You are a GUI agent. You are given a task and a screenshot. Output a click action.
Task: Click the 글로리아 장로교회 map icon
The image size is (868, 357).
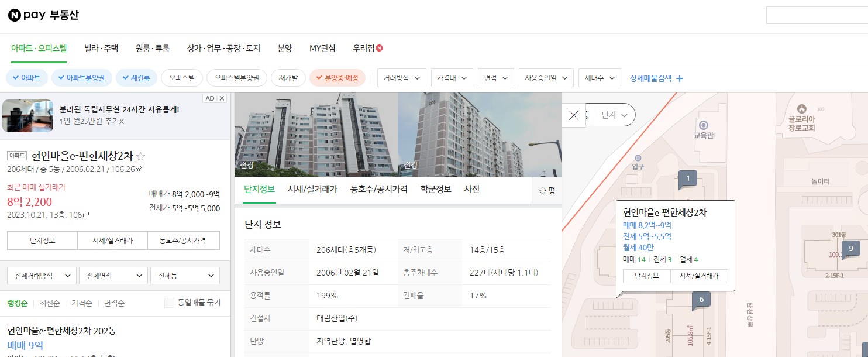tap(802, 109)
